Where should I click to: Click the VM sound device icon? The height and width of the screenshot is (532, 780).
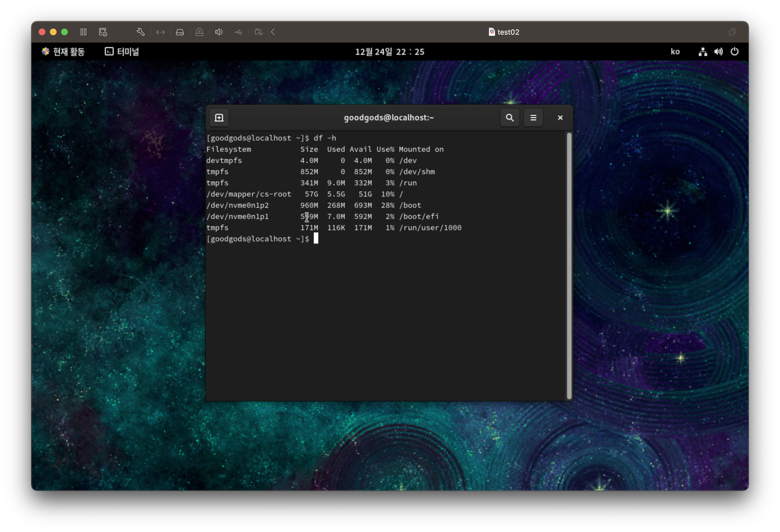(219, 32)
